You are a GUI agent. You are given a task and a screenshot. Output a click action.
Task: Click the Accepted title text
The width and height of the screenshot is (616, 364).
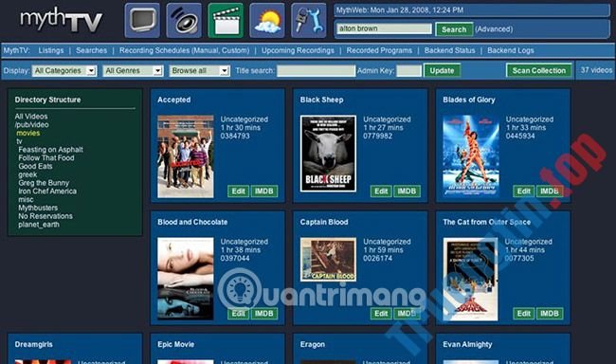tap(173, 100)
